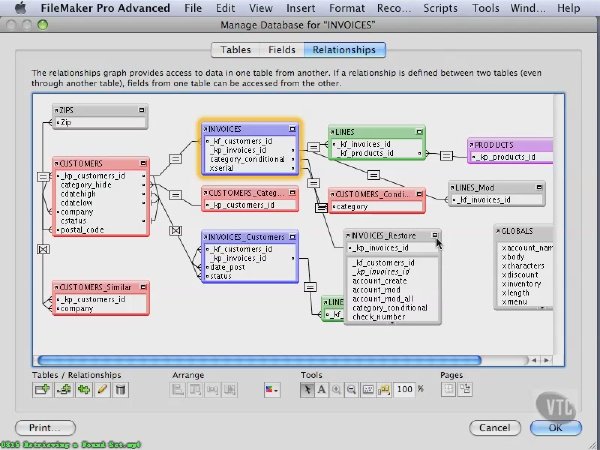Collapse the ZIPS table box
The width and height of the screenshot is (600, 450).
click(x=142, y=110)
